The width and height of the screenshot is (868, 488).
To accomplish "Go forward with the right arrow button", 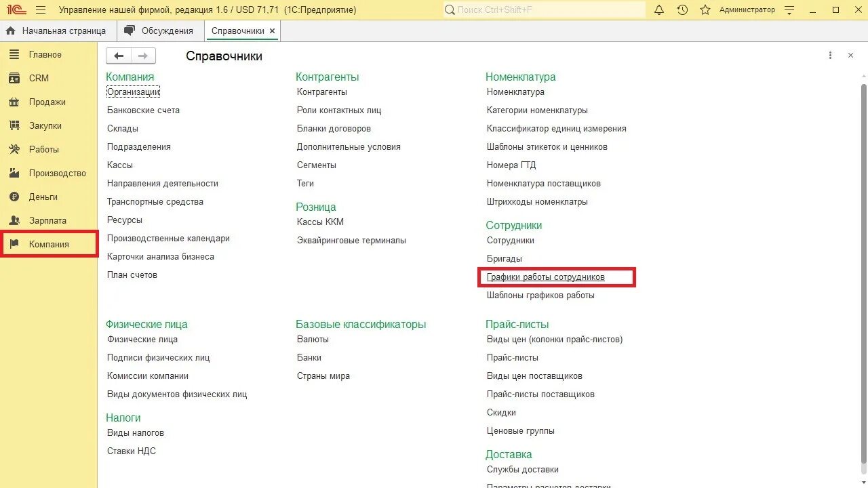I will tap(143, 56).
